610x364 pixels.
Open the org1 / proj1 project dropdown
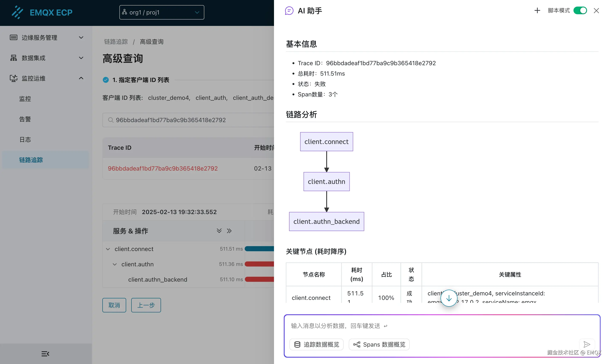point(162,12)
